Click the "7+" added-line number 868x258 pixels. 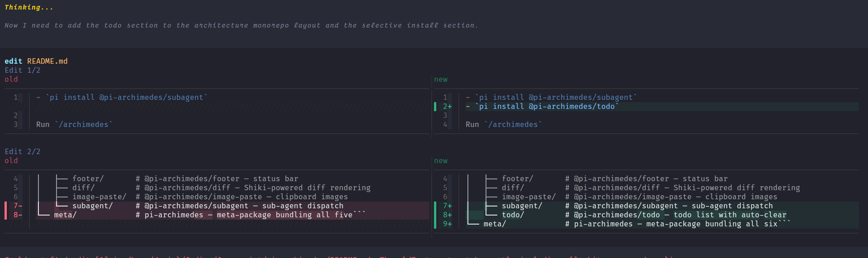click(448, 206)
